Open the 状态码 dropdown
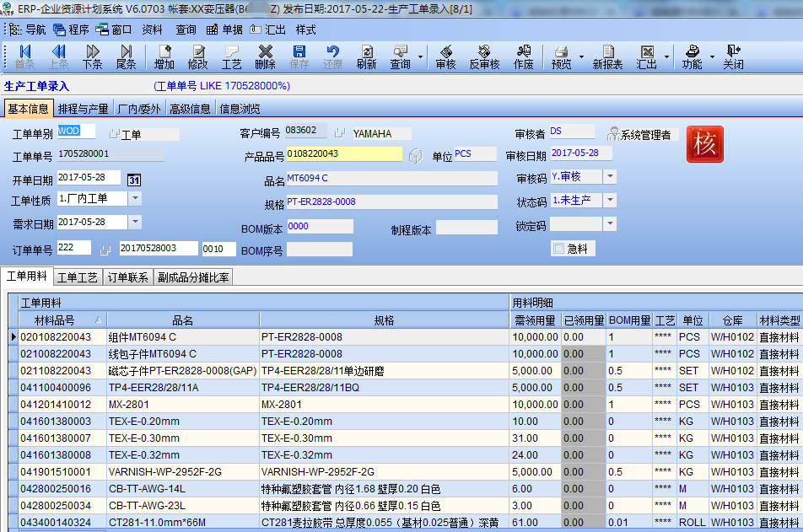803x532 pixels. pyautogui.click(x=609, y=200)
